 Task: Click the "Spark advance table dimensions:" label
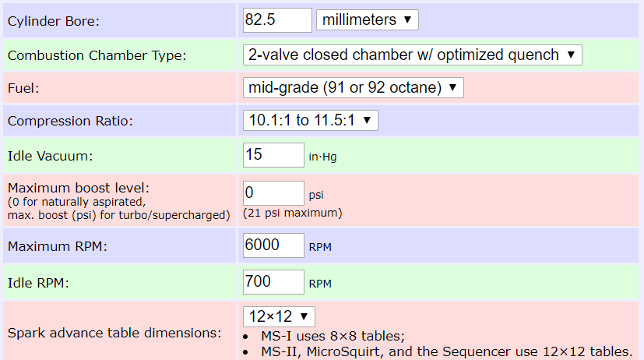pos(114,333)
